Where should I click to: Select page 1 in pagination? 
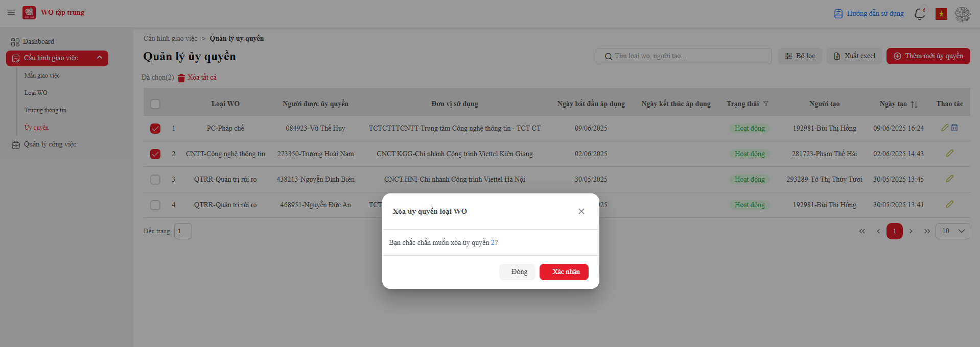tap(895, 231)
